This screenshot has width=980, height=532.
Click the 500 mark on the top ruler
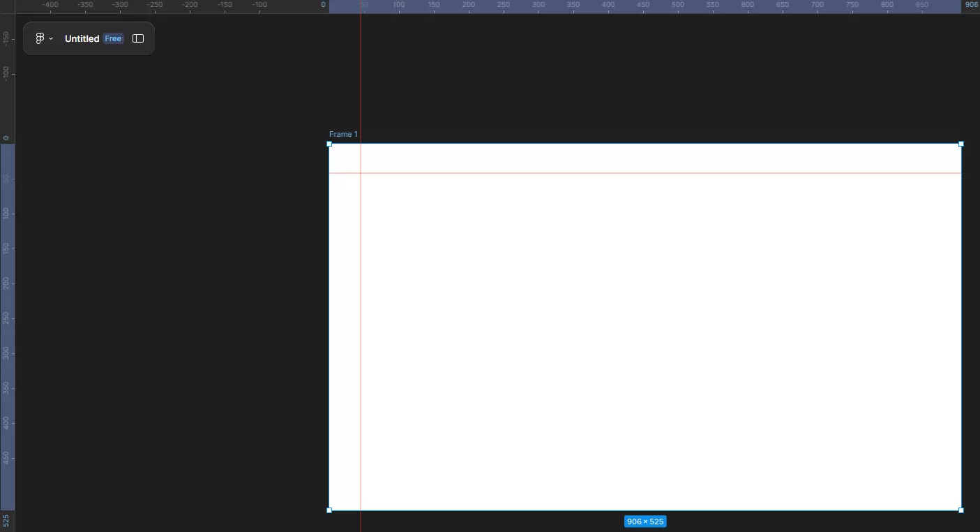(678, 5)
